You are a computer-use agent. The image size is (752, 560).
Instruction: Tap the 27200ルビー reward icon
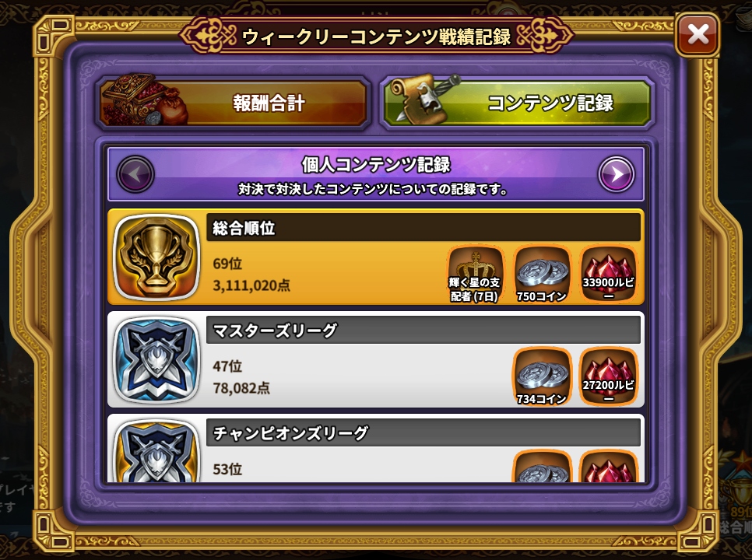pos(608,376)
